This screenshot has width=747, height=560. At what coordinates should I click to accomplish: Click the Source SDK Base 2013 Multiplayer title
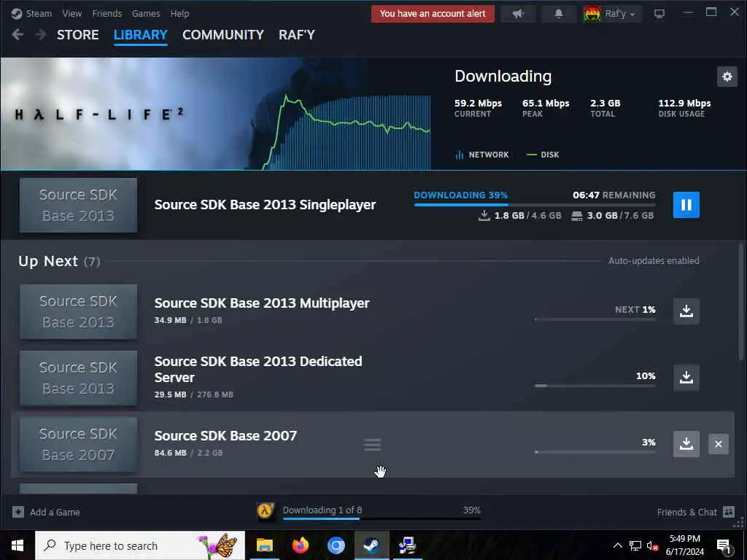262,303
